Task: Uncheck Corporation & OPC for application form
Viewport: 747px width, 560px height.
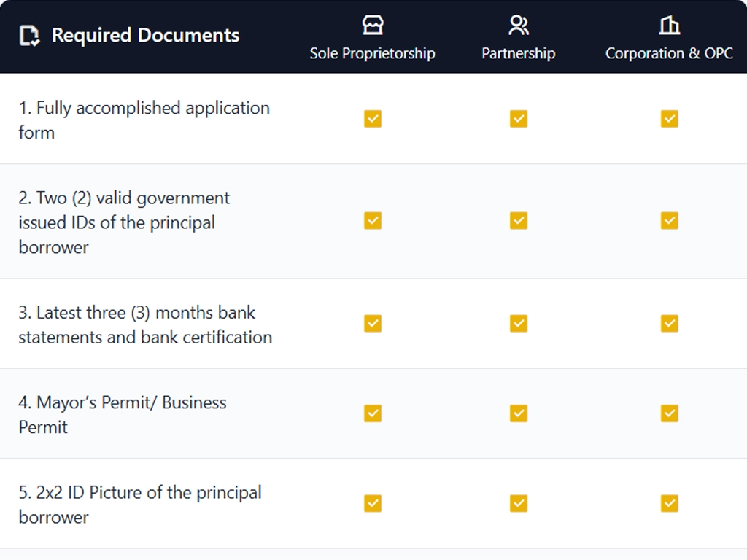Action: click(x=668, y=118)
